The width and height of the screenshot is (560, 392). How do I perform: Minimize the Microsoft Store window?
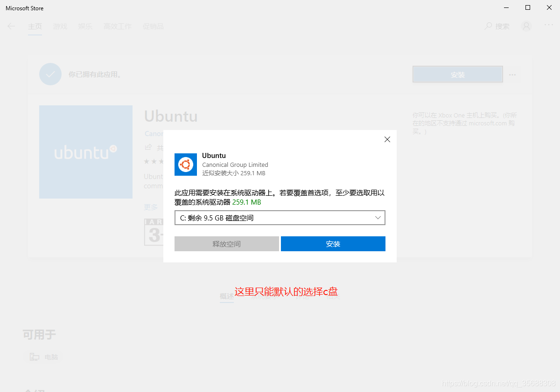point(506,7)
